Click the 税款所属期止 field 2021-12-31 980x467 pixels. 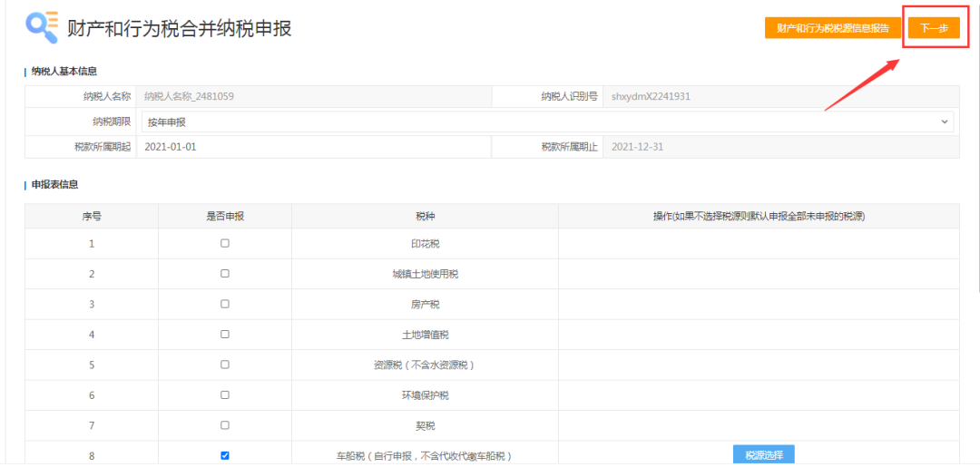pyautogui.click(x=781, y=147)
